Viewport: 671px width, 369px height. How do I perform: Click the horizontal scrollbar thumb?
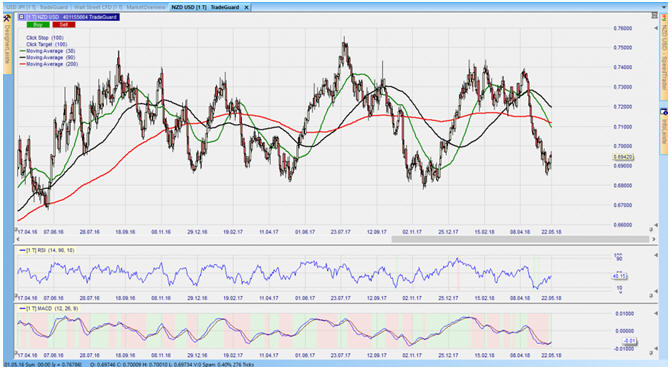tap(520, 239)
